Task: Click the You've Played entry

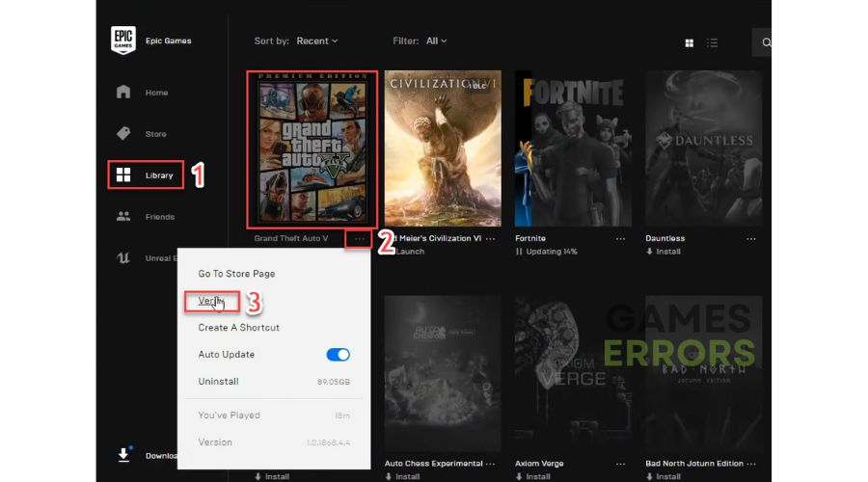Action: [274, 415]
